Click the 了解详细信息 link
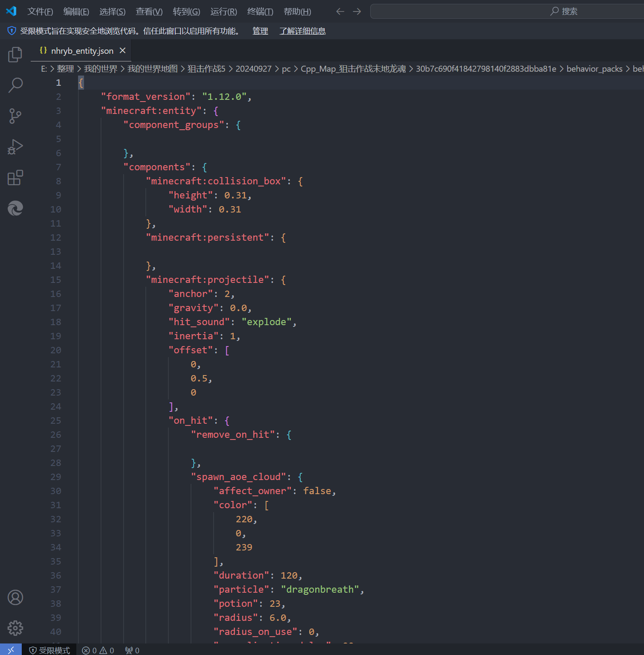 pos(302,31)
